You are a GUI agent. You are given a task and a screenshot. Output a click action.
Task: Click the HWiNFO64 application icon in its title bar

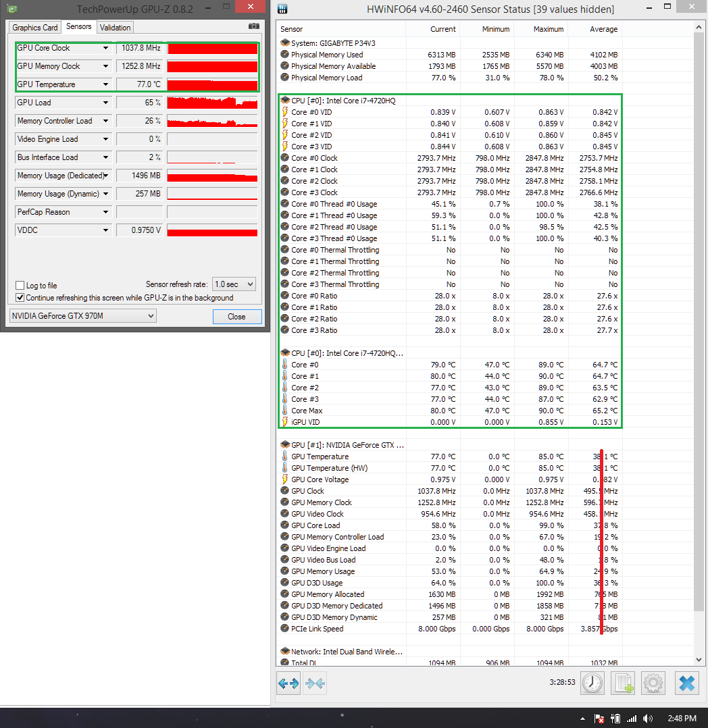[x=282, y=9]
